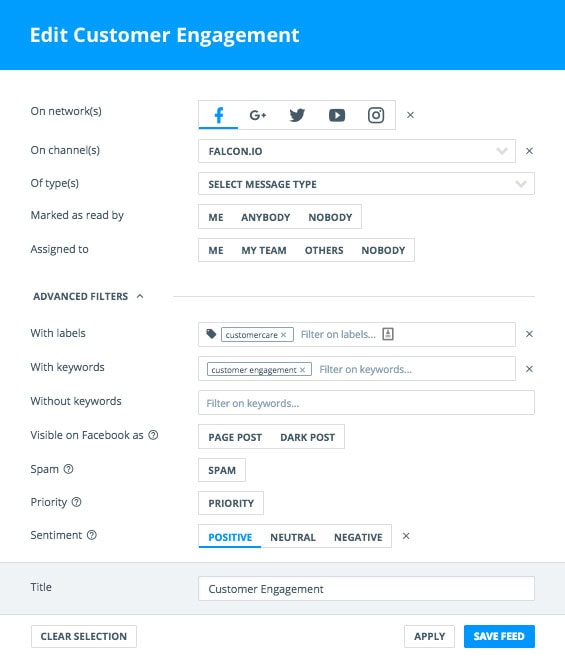Screen dimensions: 565x658
Task: Toggle Assigned to MY TEAM
Action: (264, 251)
